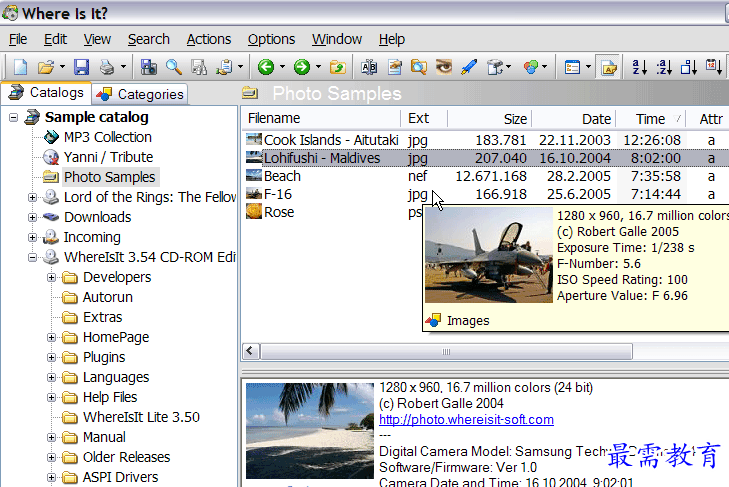Go up one folder level icon
729x487 pixels.
coord(338,67)
